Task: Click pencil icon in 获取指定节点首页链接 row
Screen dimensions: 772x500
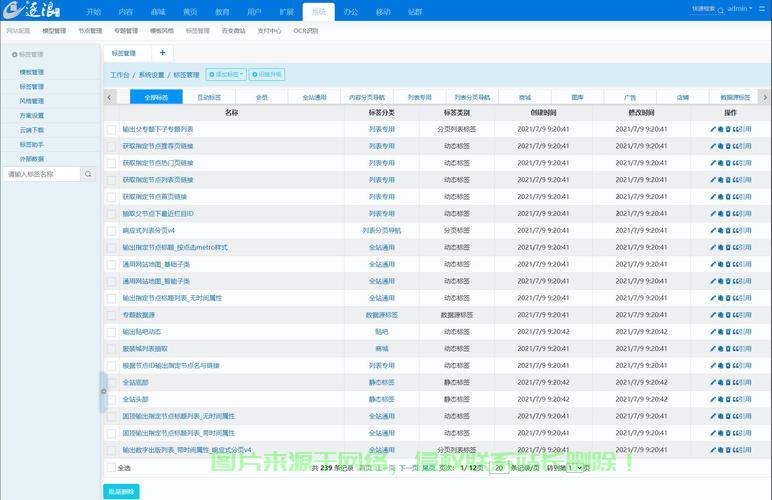Action: 713,197
